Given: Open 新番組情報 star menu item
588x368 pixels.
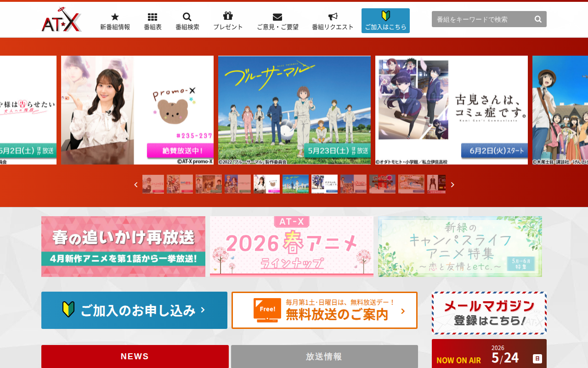Looking at the screenshot, I should click(x=115, y=21).
